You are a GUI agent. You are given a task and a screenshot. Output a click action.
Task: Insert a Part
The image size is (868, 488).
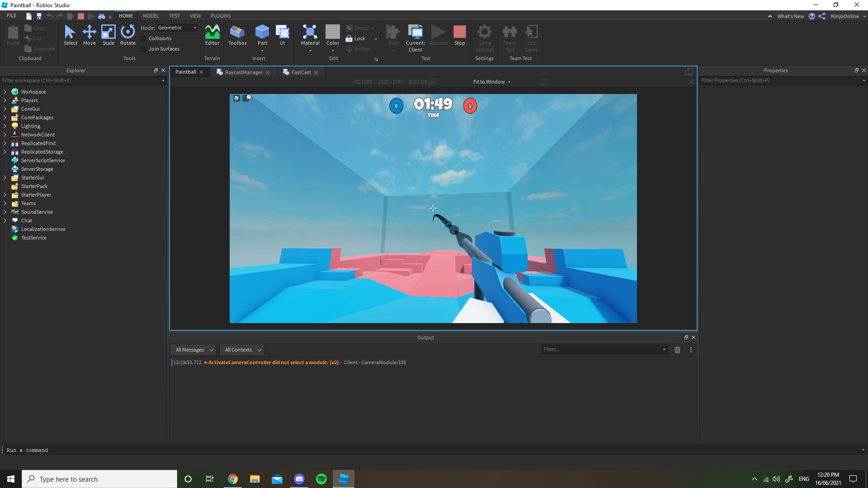pyautogui.click(x=262, y=35)
